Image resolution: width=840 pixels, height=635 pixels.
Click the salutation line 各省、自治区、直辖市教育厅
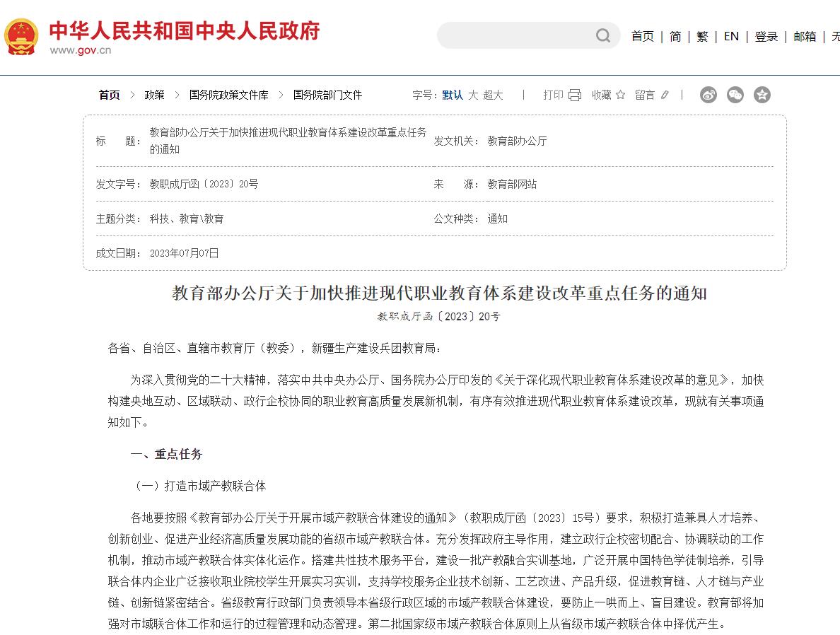[274, 349]
